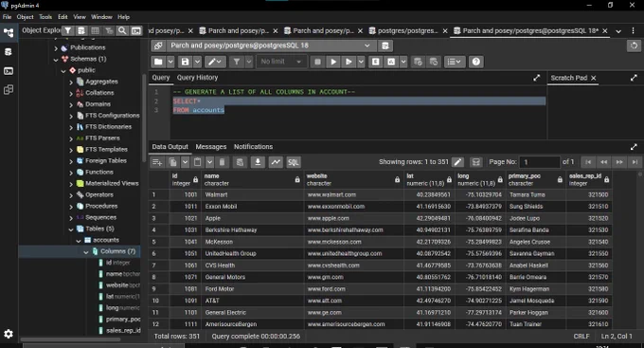Click the Explain Analyze button
Viewport: 644px width, 348px height.
coord(391,62)
